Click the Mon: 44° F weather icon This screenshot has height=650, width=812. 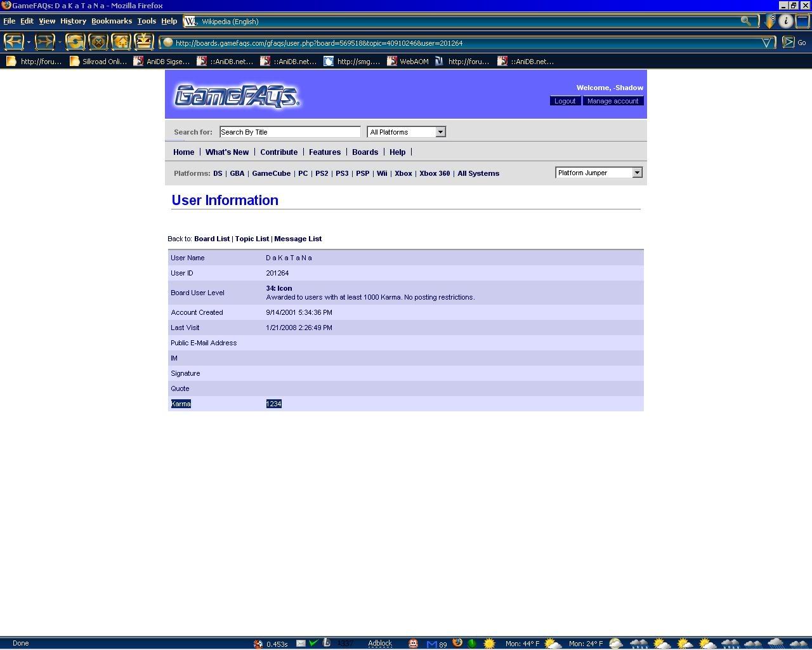point(553,644)
